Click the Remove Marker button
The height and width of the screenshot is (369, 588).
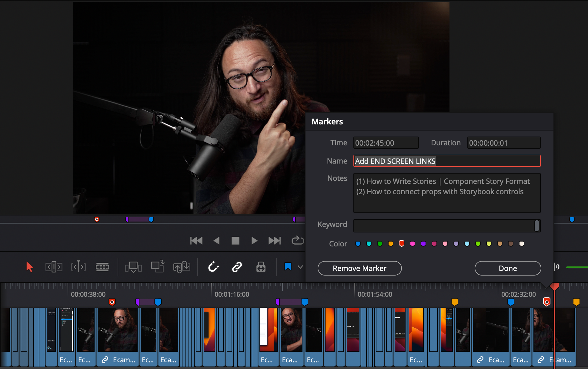pos(359,268)
